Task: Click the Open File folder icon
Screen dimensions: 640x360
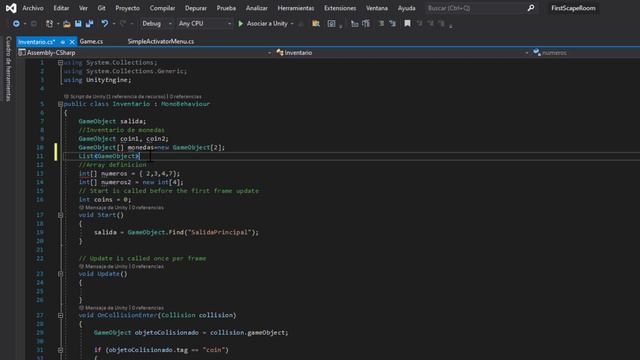Action: click(67, 24)
